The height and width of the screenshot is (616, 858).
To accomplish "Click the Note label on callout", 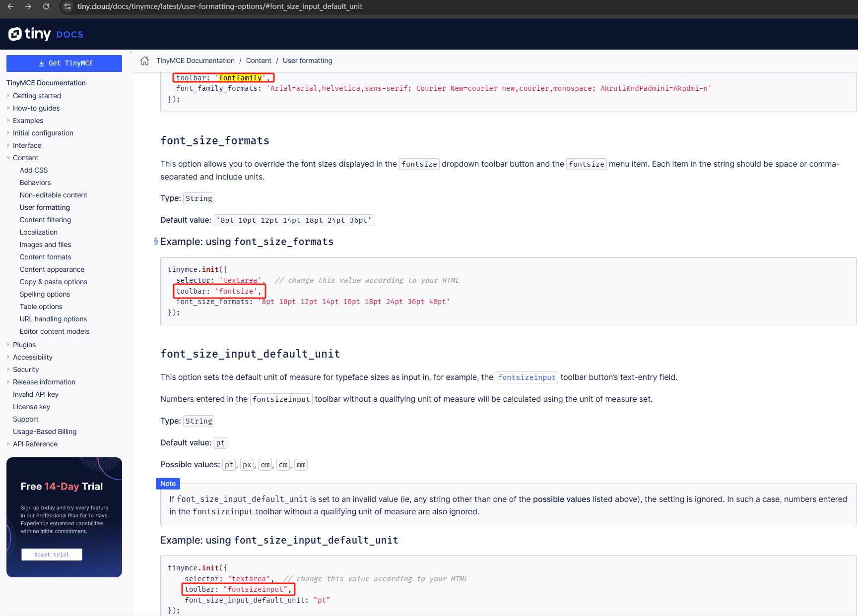I will pyautogui.click(x=168, y=484).
